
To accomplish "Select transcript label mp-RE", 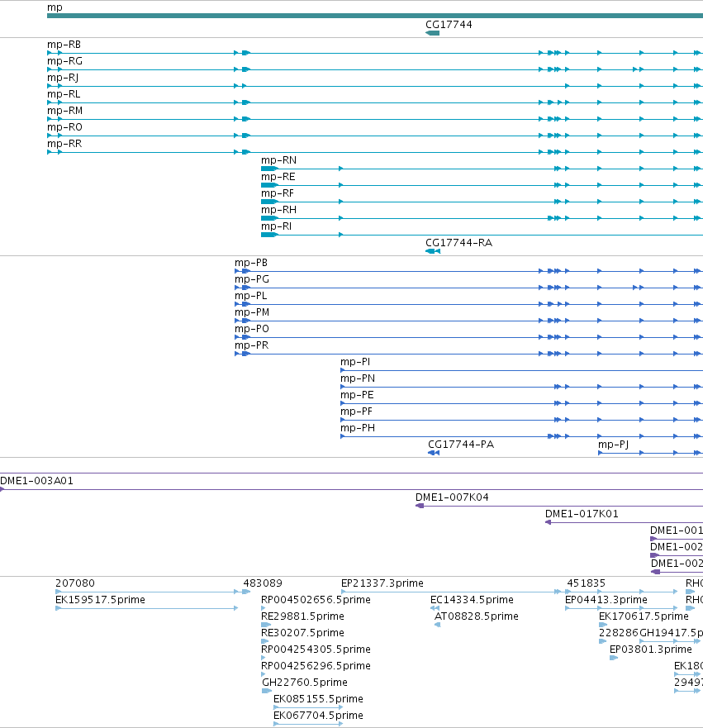I will tap(278, 177).
